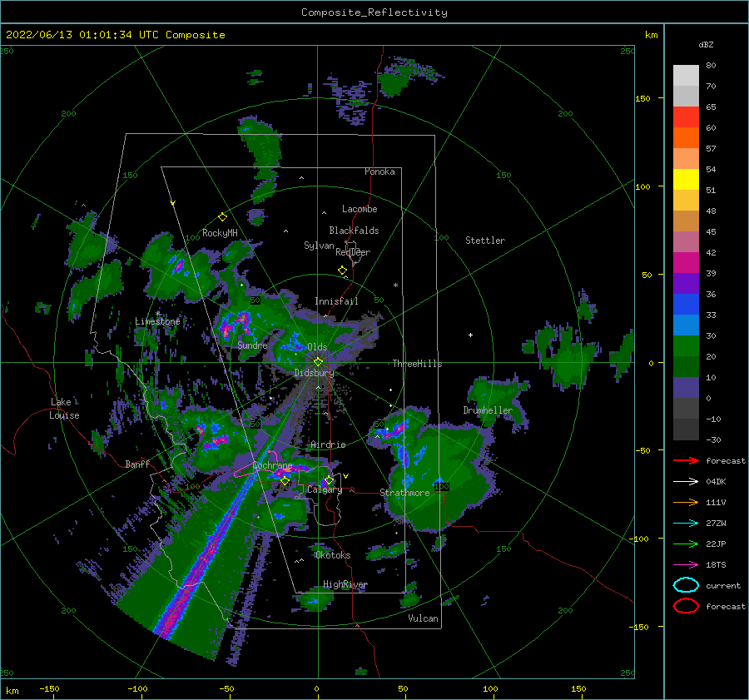Select the Banff label
Screen dimensions: 749x700
(x=137, y=464)
